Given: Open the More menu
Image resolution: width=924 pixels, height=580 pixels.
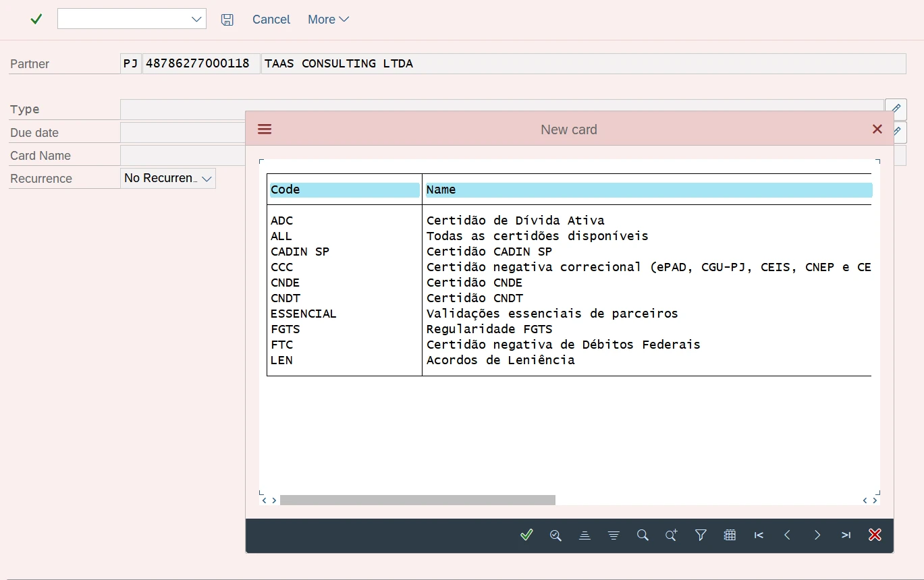Looking at the screenshot, I should [328, 20].
